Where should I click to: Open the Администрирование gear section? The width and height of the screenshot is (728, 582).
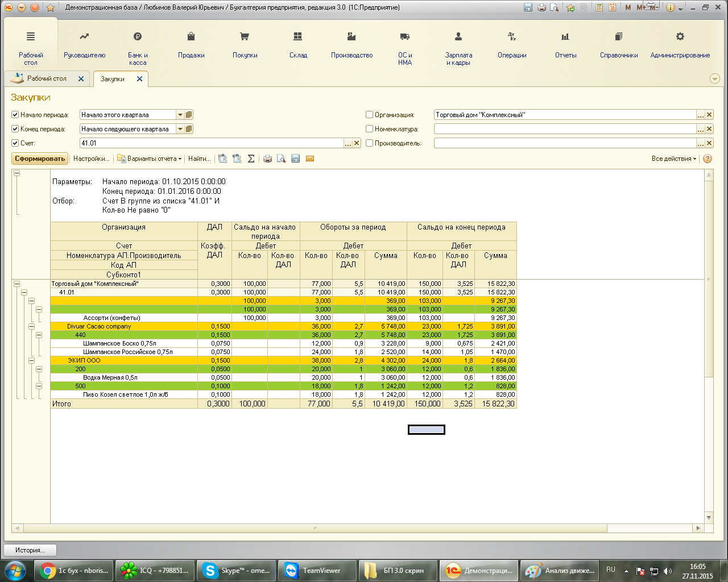[680, 44]
